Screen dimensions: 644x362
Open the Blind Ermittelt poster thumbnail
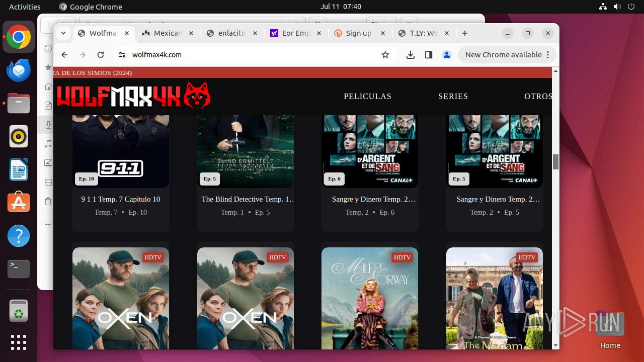click(246, 151)
